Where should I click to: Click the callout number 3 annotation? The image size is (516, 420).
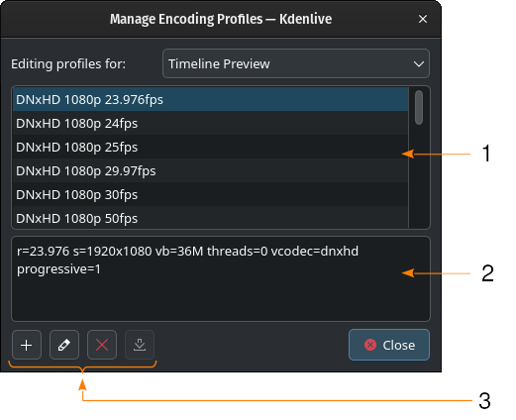[x=484, y=401]
